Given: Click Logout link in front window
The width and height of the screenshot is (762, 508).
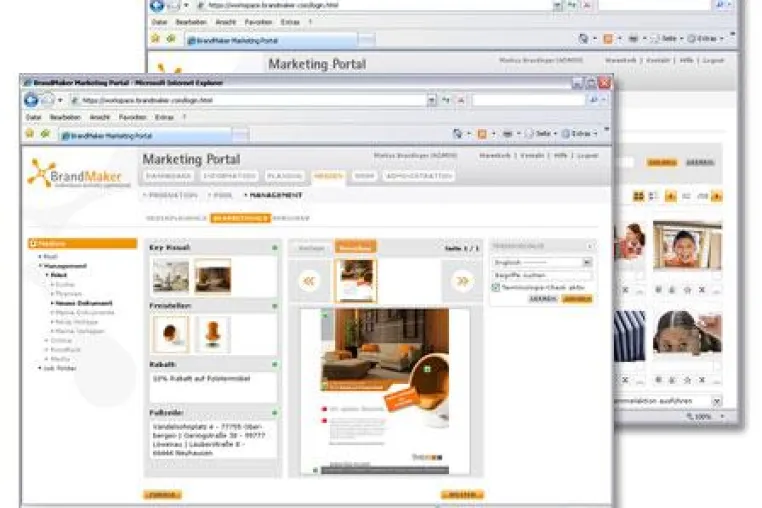Looking at the screenshot, I should click(588, 156).
